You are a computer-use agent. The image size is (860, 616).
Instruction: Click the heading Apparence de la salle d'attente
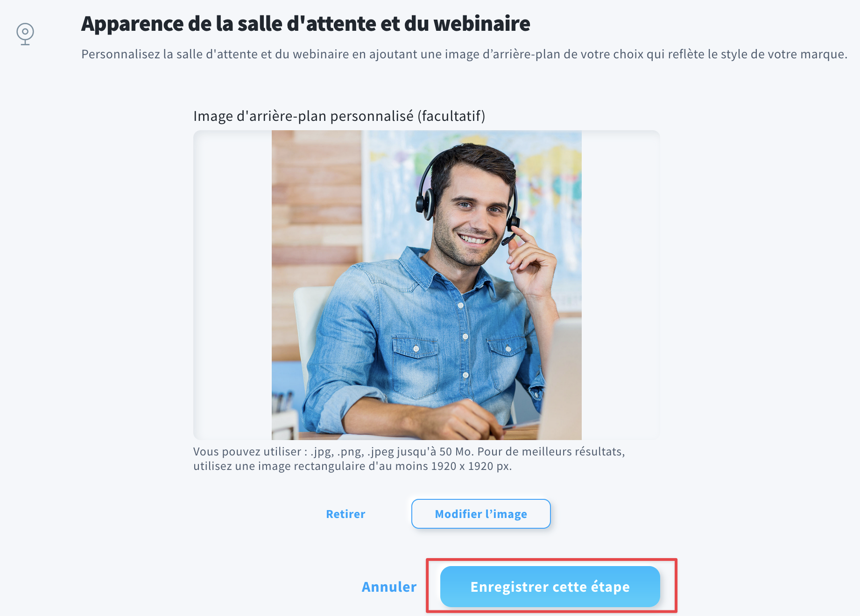(x=306, y=24)
